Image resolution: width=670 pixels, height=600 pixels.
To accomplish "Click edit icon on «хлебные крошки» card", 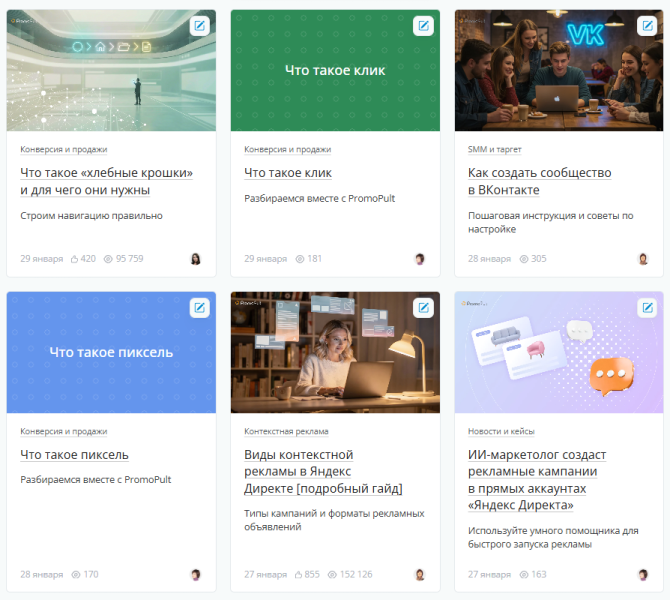I will coord(200,26).
